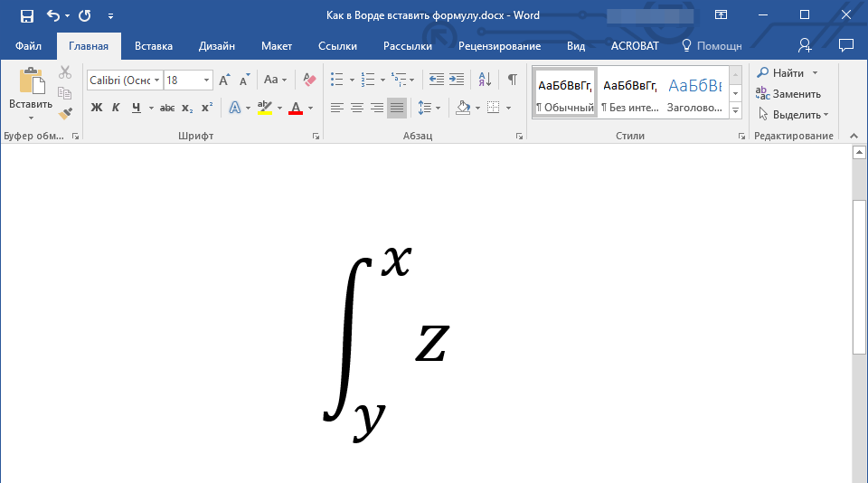Open the Выделить select menu
Viewport: 868px width, 483px height.
point(793,115)
